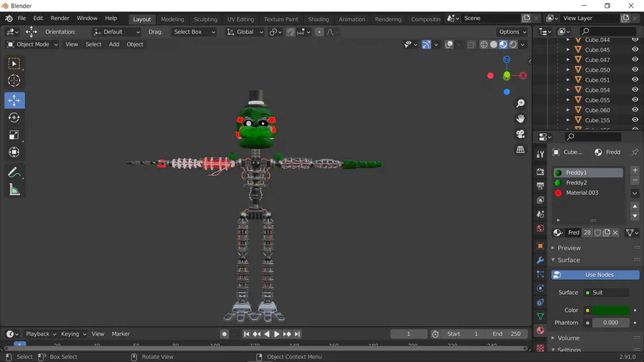644x362 pixels.
Task: Select the Select Box tool in toolbar
Action: 14,64
